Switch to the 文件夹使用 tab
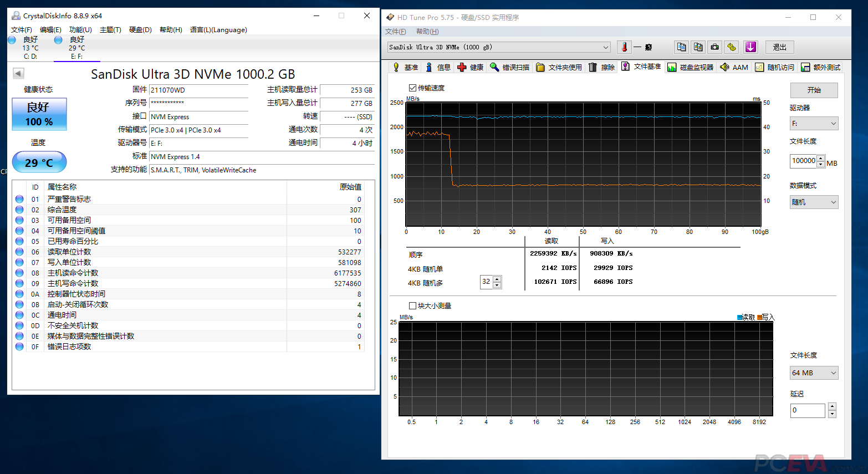The height and width of the screenshot is (474, 868). (559, 68)
